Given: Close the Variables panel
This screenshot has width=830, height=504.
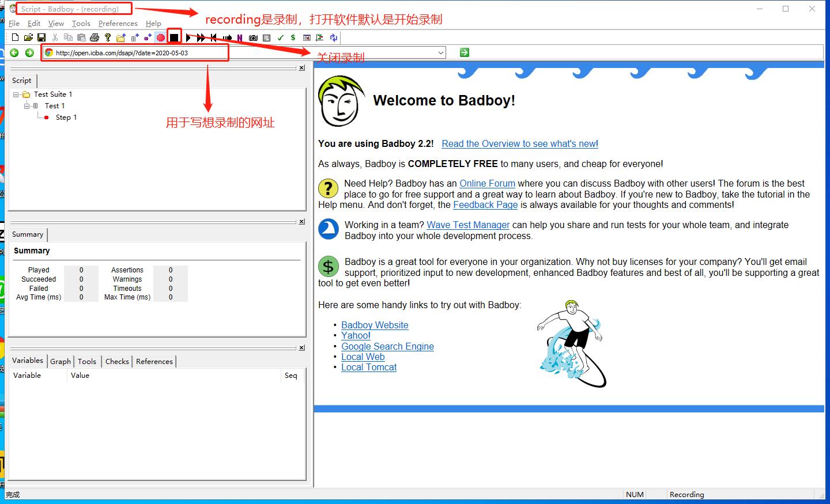Looking at the screenshot, I should pos(301,348).
